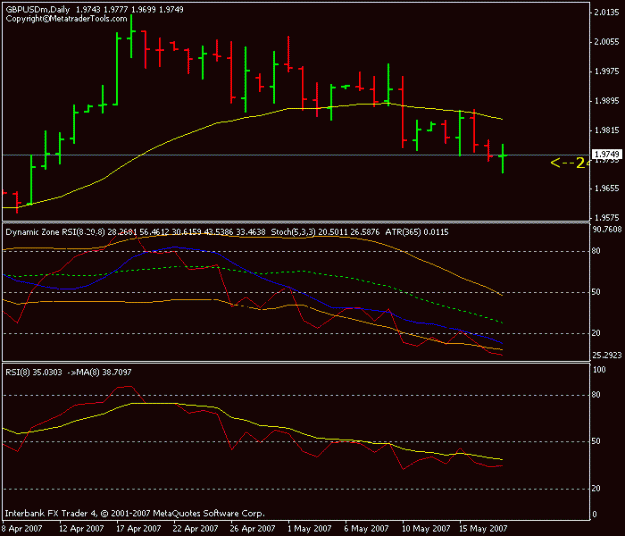This screenshot has height=536, width=625.
Task: Click the Stoch(5,3,3) indicator label
Action: pos(293,232)
